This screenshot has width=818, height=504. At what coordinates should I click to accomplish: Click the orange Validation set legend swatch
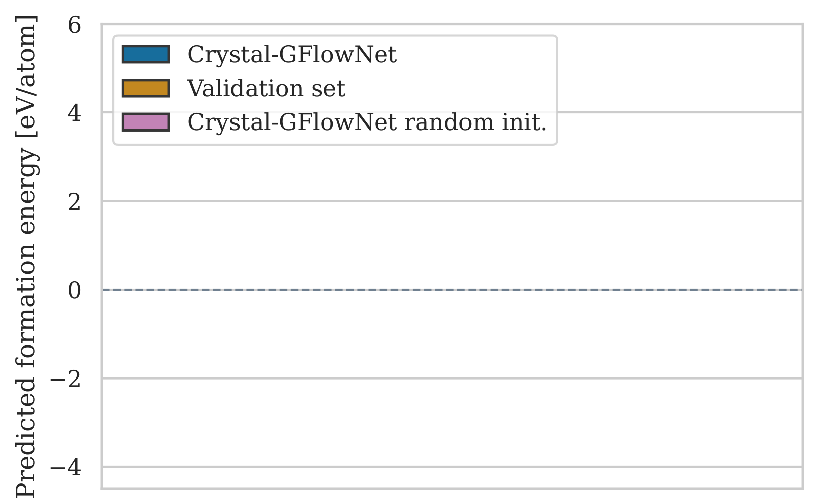tap(146, 88)
